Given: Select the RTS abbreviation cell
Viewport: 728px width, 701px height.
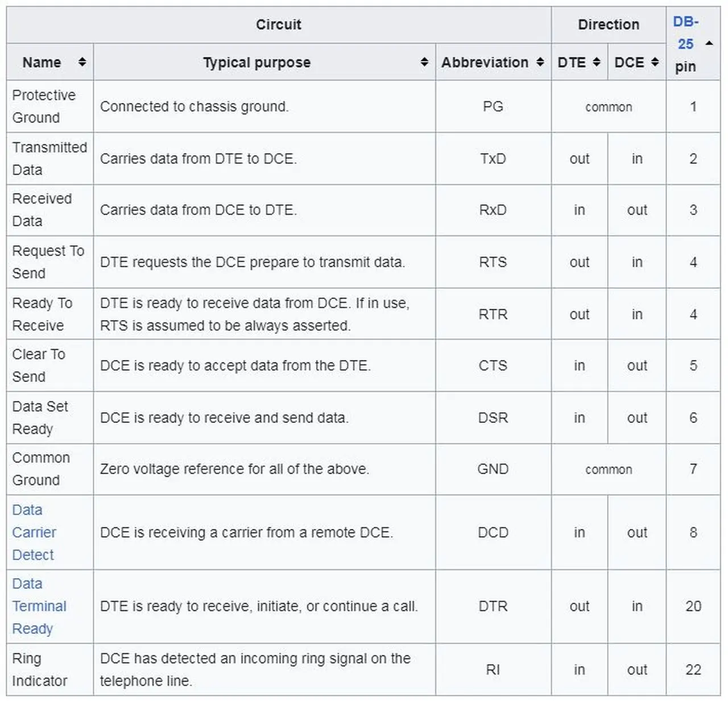Looking at the screenshot, I should (x=492, y=262).
